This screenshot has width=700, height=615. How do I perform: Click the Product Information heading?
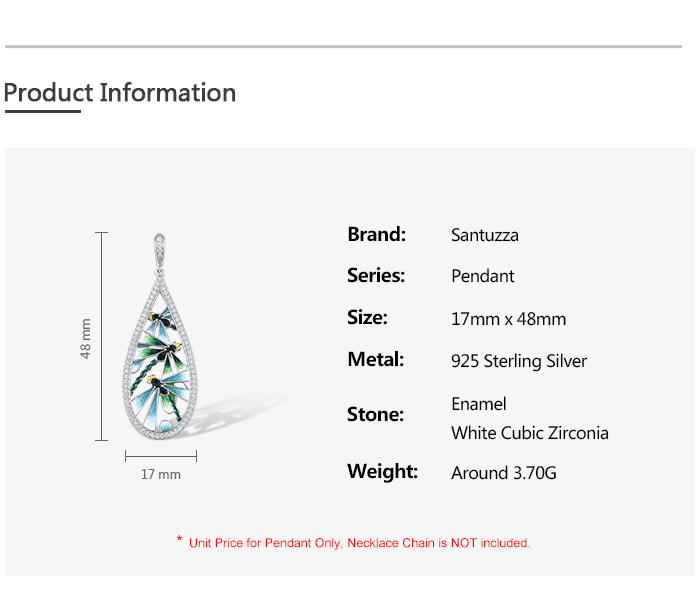pos(120,93)
